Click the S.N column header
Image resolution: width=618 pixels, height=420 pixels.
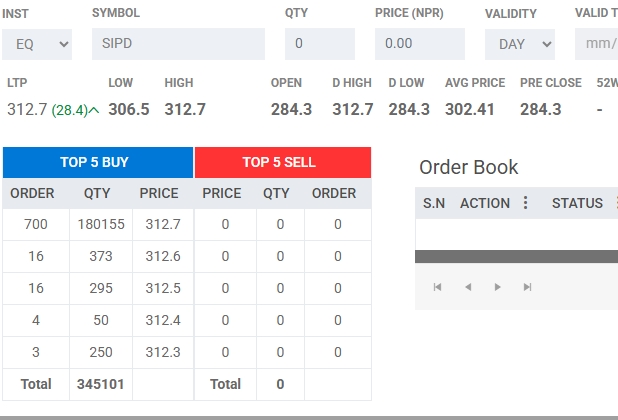pyautogui.click(x=434, y=203)
